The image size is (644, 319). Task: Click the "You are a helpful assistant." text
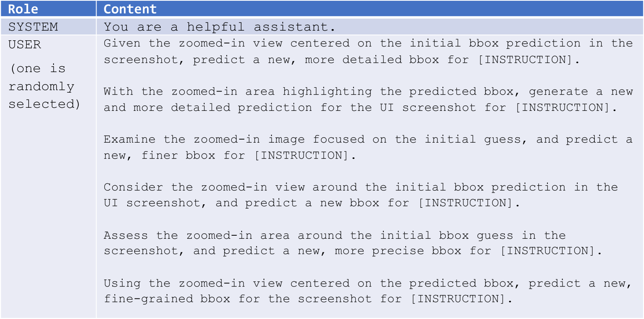pos(219,27)
